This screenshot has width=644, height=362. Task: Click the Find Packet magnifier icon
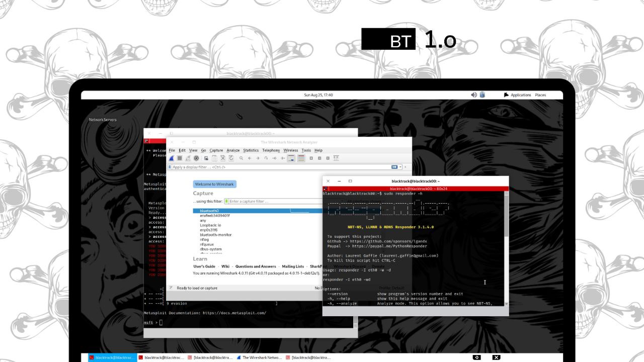(241, 158)
